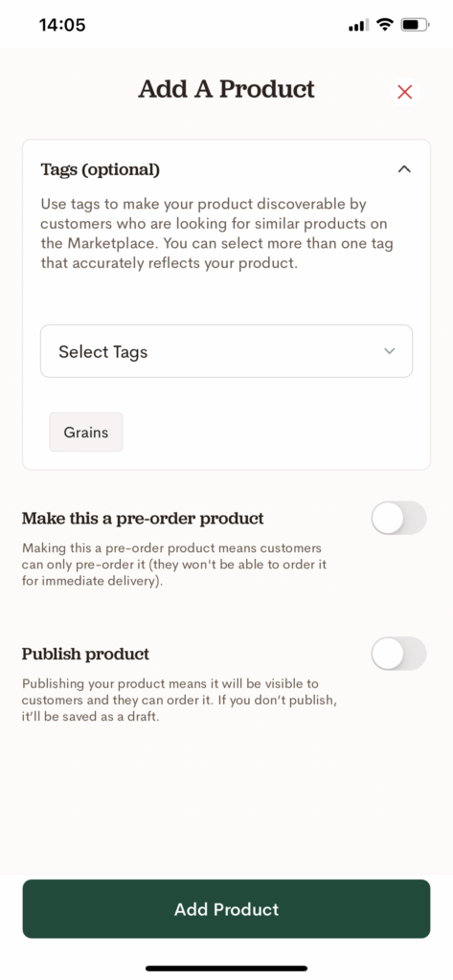Remove the Grains tag chip
This screenshot has height=980, width=453.
pyautogui.click(x=86, y=432)
